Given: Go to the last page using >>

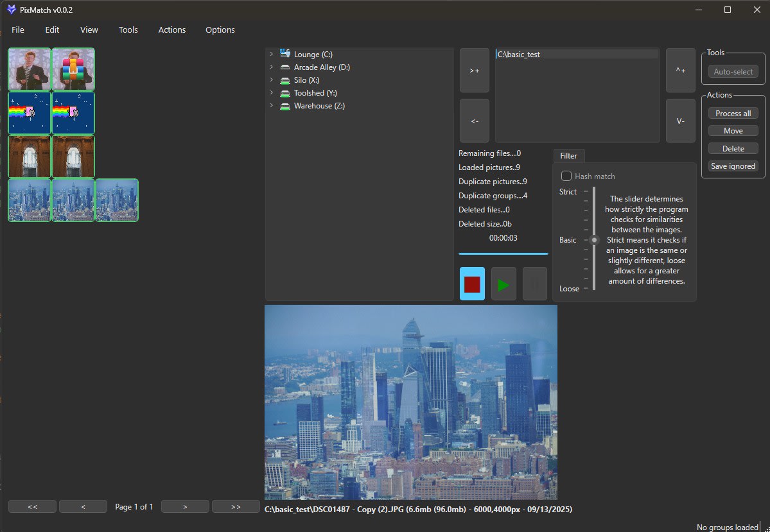Looking at the screenshot, I should 236,506.
